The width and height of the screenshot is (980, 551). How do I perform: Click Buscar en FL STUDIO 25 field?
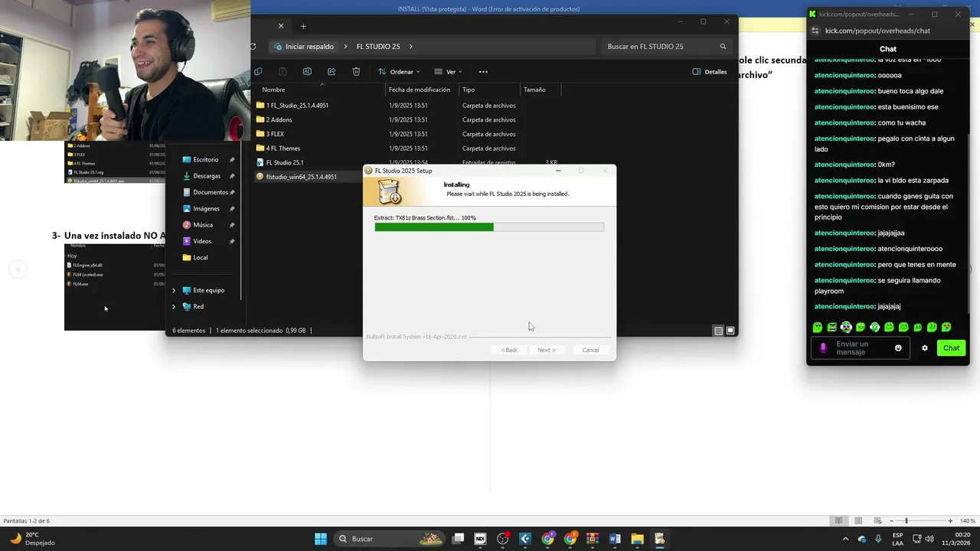[665, 47]
